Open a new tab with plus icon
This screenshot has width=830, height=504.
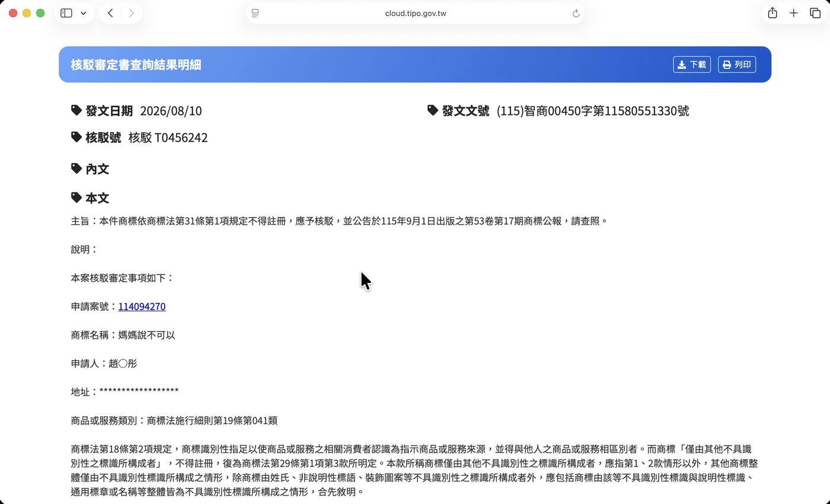[x=794, y=13]
